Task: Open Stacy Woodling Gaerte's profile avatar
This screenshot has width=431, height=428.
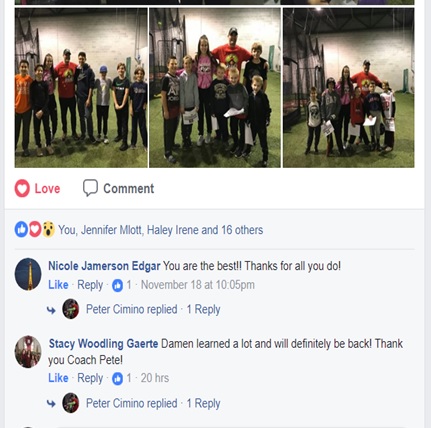Action: coord(28,352)
